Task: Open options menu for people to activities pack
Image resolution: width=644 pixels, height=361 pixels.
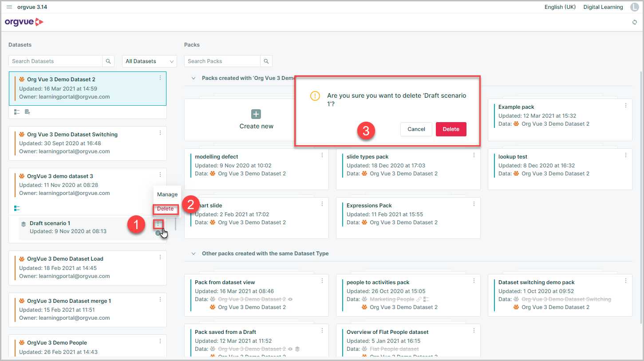Action: click(474, 281)
